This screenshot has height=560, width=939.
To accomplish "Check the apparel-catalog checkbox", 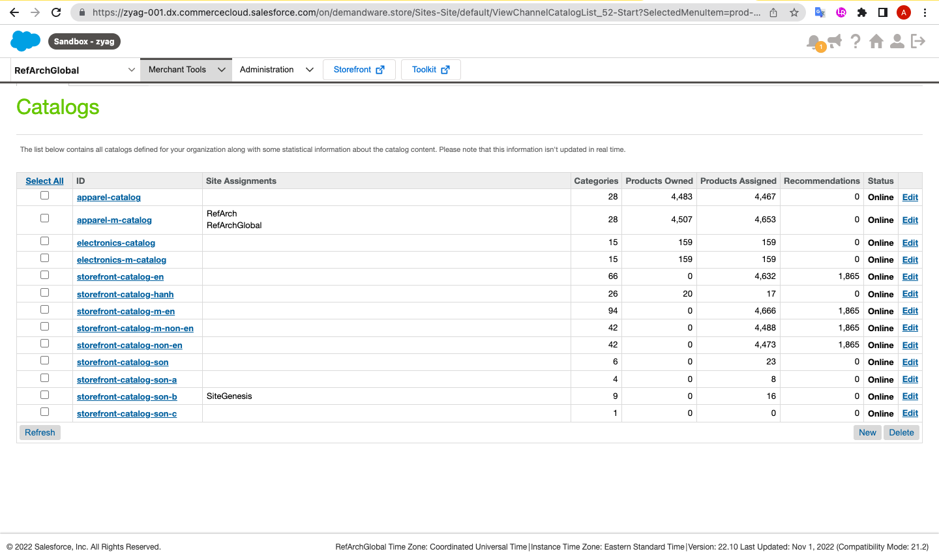I will tap(44, 196).
